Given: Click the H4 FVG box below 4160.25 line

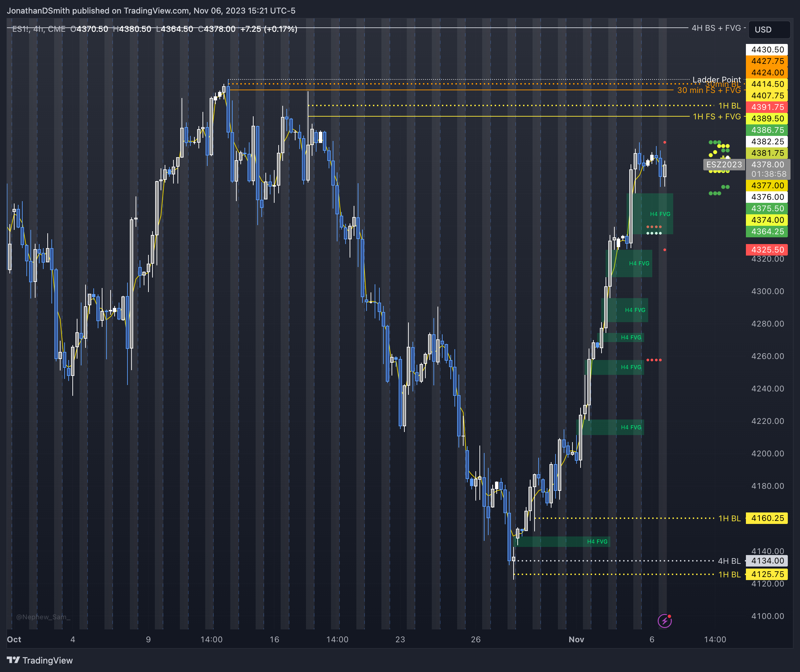Looking at the screenshot, I should coord(562,542).
